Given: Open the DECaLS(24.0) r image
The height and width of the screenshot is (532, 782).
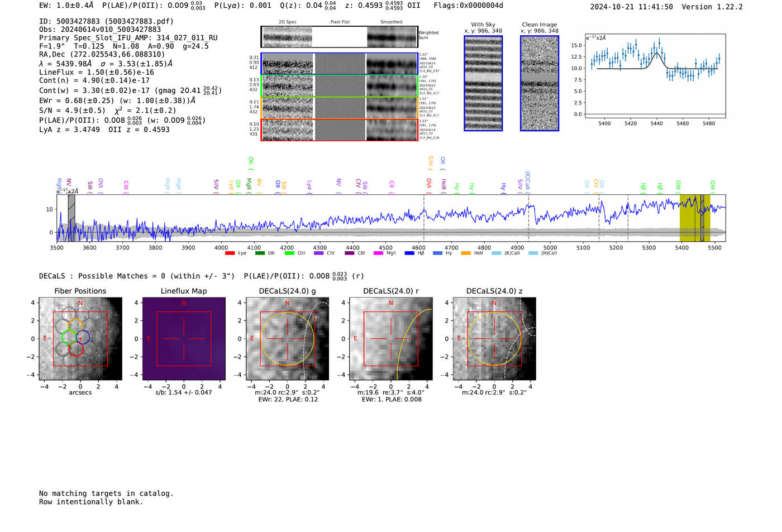Looking at the screenshot, I should (x=391, y=339).
